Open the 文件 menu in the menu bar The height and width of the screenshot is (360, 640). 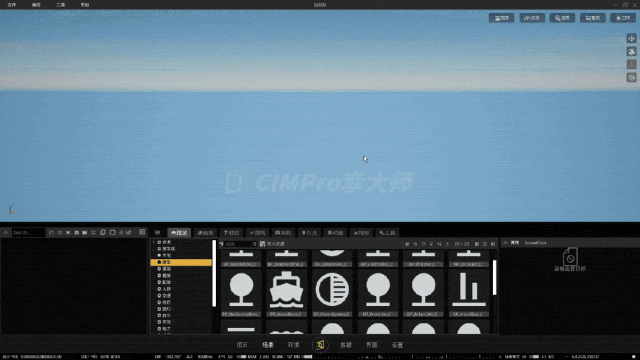tap(12, 5)
